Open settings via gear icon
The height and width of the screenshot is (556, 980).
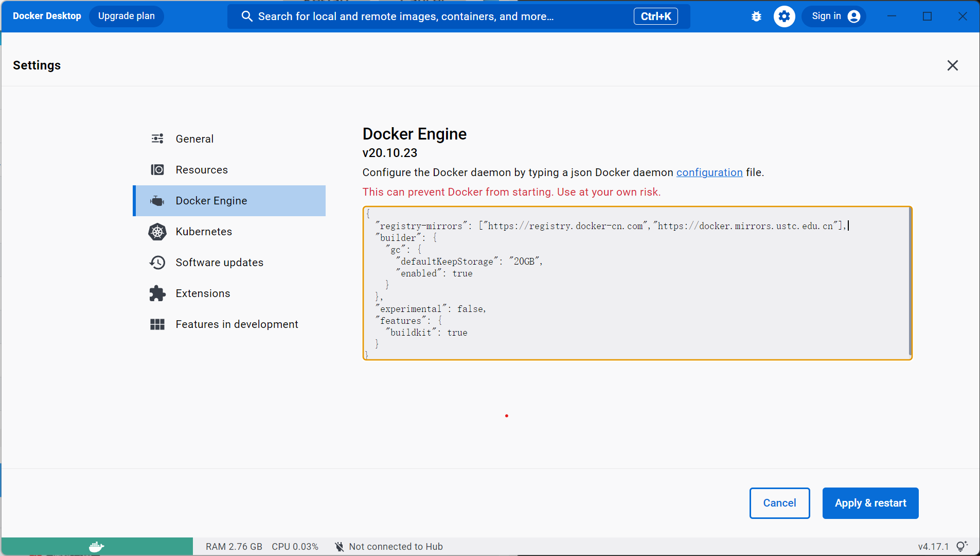[784, 16]
